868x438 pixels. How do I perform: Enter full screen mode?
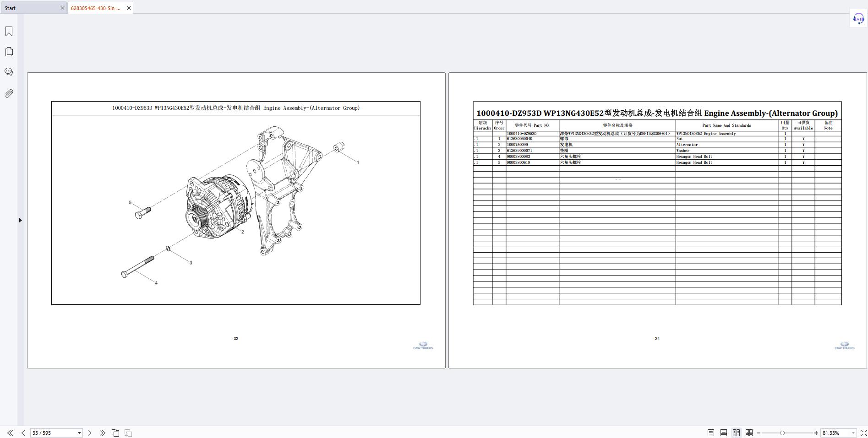coord(863,433)
